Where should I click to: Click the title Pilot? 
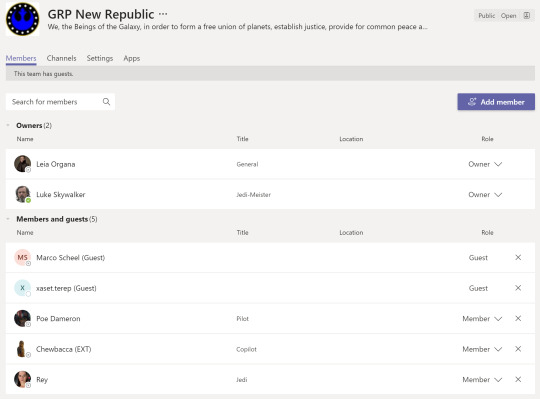click(242, 319)
